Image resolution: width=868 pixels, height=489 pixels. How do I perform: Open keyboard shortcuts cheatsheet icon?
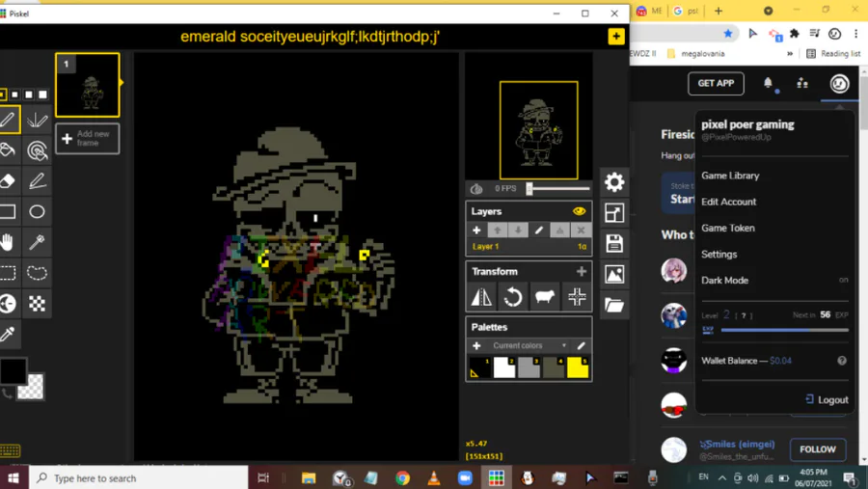point(10,450)
